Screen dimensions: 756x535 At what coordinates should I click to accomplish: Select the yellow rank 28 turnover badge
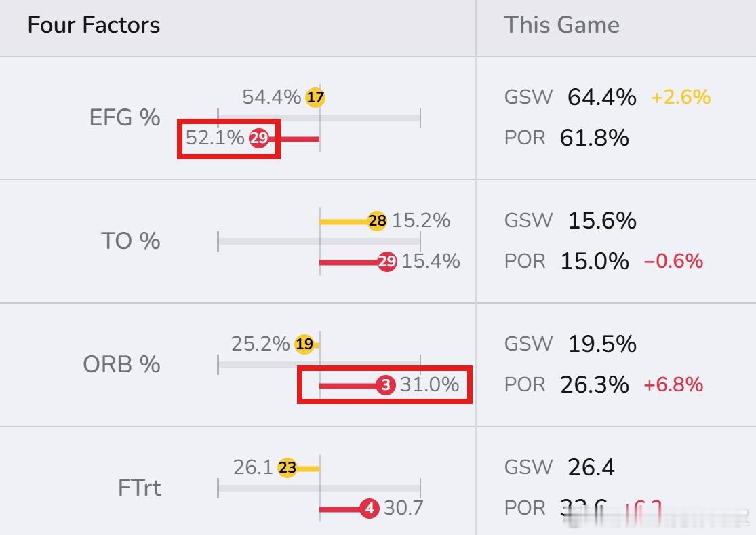point(377,221)
